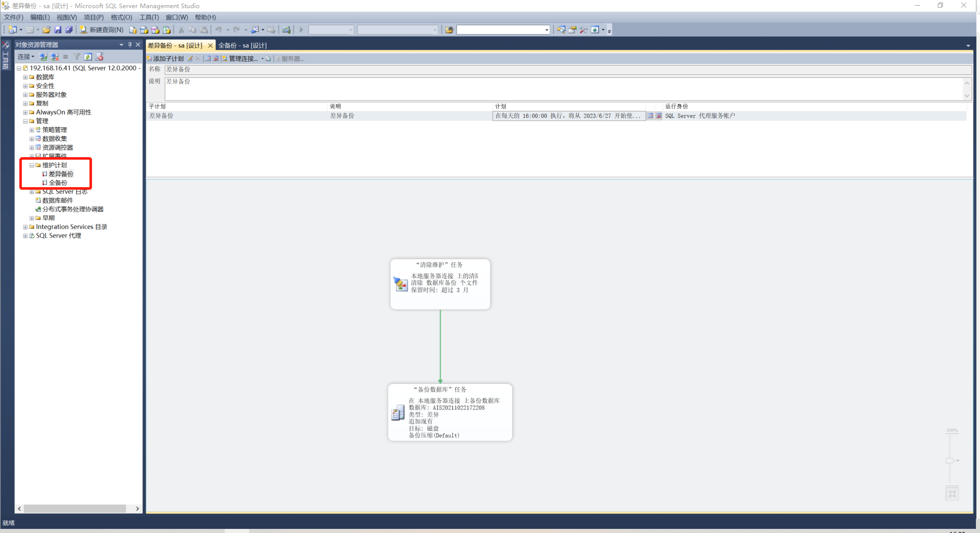Select the 分布式事务处理协调器 tree item

pos(73,209)
